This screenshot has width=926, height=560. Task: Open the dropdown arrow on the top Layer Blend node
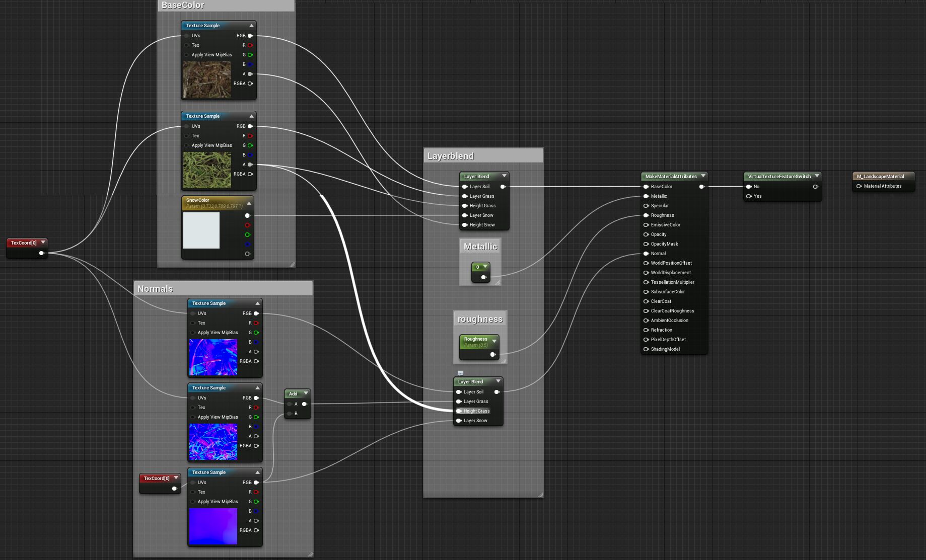505,176
